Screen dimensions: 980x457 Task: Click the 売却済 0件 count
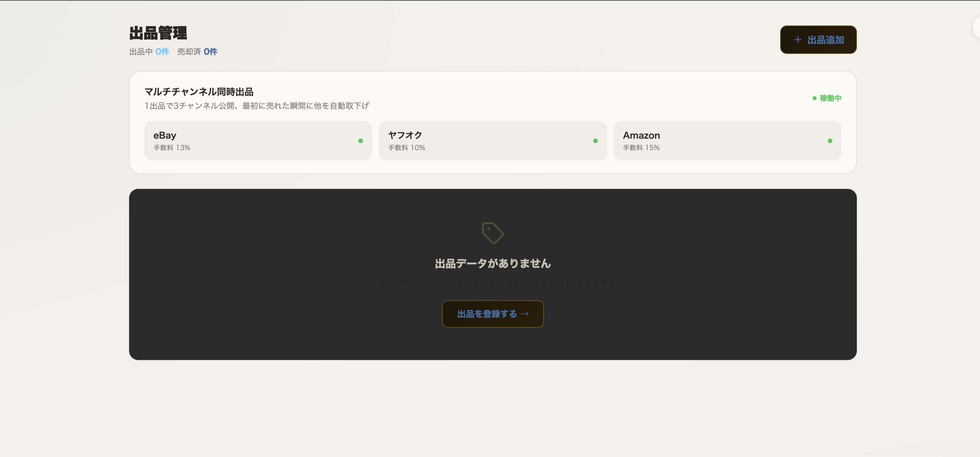[197, 52]
